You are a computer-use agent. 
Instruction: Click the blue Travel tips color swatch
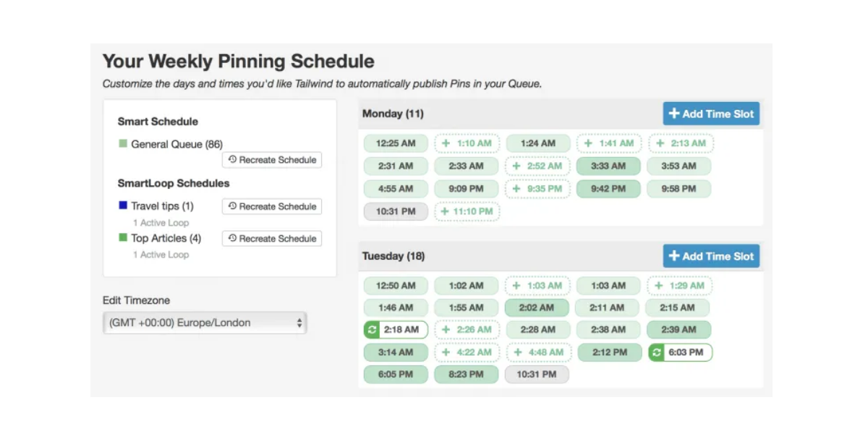coord(123,206)
